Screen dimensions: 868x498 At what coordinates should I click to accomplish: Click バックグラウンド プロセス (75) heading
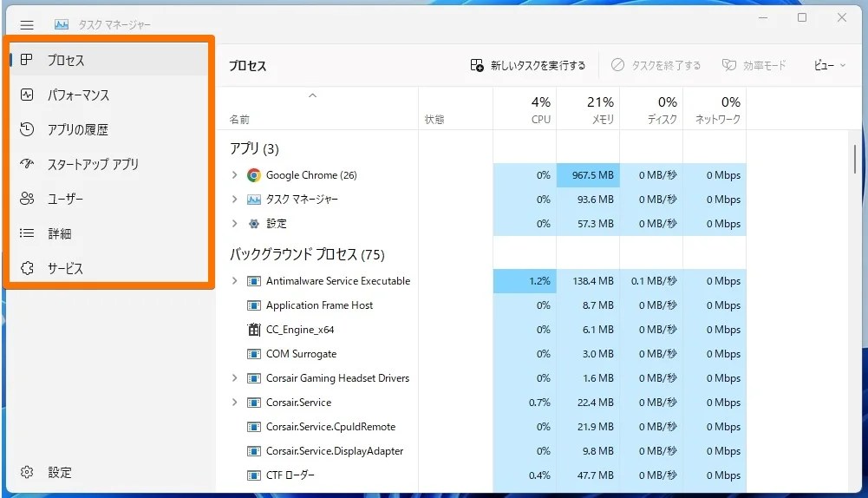tap(307, 254)
